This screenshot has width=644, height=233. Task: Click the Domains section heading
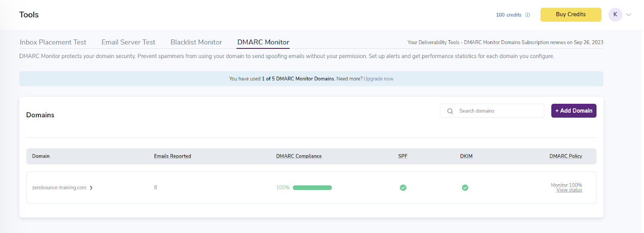[x=40, y=115]
